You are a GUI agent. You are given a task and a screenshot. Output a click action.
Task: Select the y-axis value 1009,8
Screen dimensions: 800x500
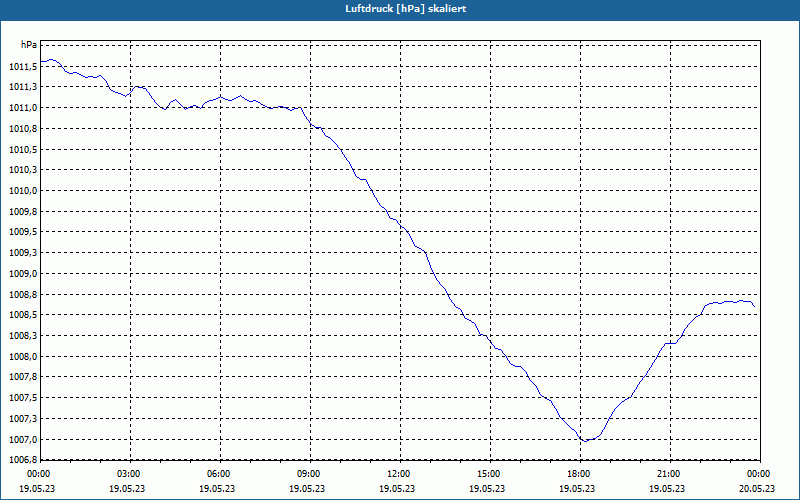pyautogui.click(x=23, y=212)
